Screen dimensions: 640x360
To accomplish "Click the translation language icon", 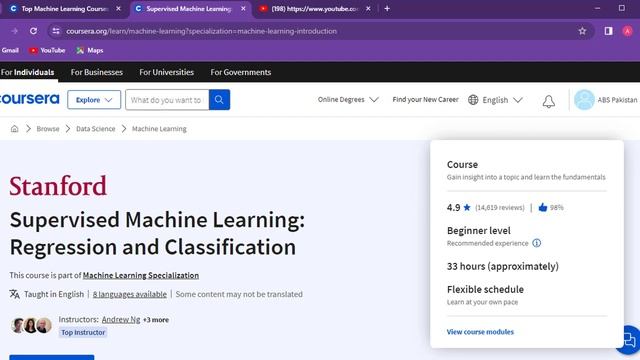I will point(15,294).
